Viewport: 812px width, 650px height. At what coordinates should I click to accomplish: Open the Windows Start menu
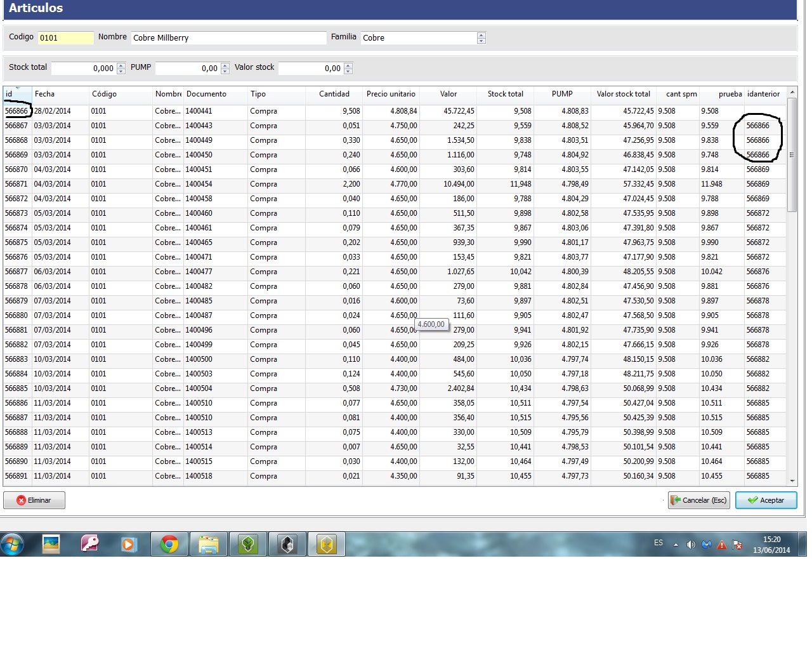click(13, 544)
